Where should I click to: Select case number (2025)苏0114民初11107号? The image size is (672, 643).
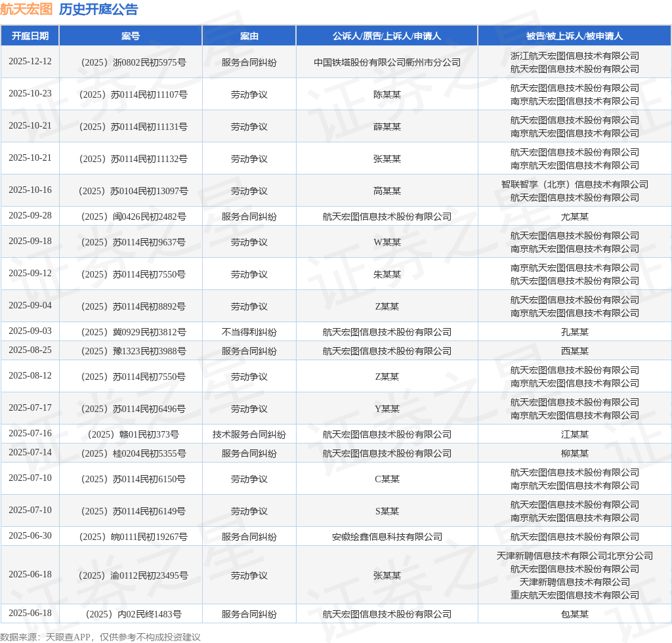[x=133, y=94]
